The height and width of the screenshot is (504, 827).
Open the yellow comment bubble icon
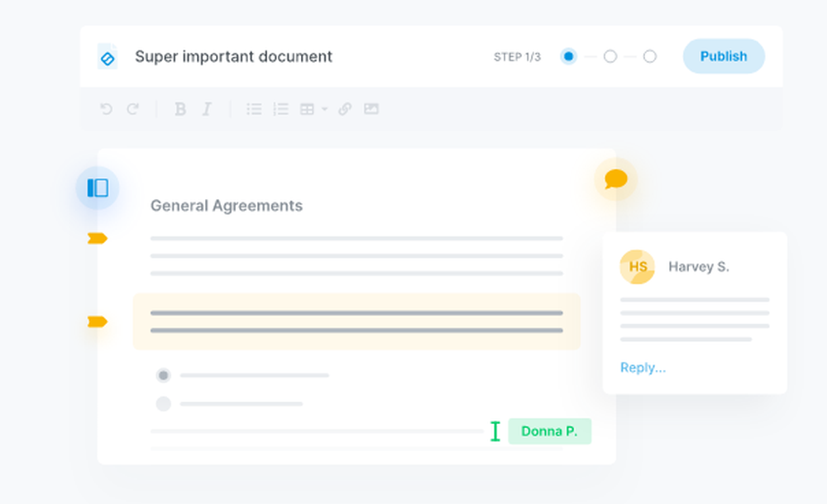point(614,179)
